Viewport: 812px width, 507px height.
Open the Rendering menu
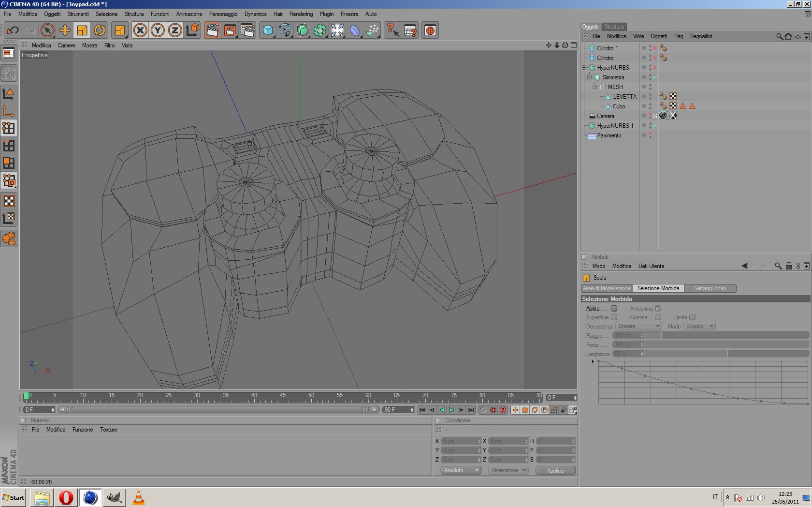pyautogui.click(x=301, y=14)
